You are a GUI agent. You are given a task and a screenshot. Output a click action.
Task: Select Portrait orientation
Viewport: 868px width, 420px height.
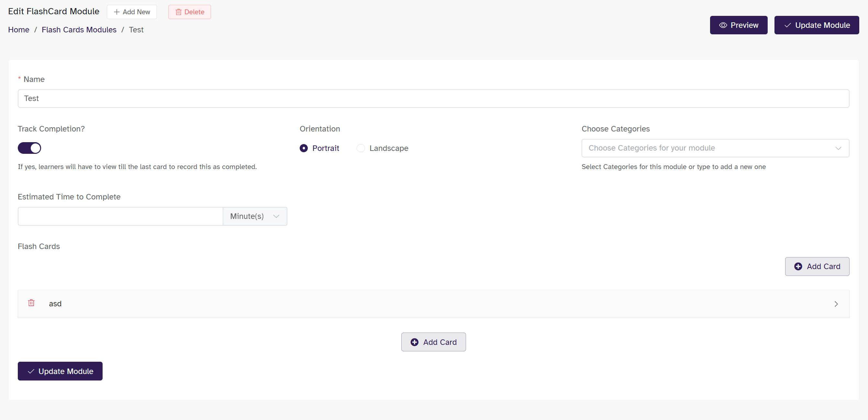[x=304, y=148]
